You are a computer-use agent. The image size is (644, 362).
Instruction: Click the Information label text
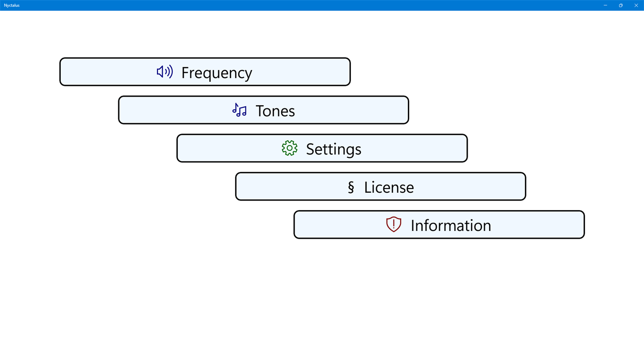click(x=451, y=224)
